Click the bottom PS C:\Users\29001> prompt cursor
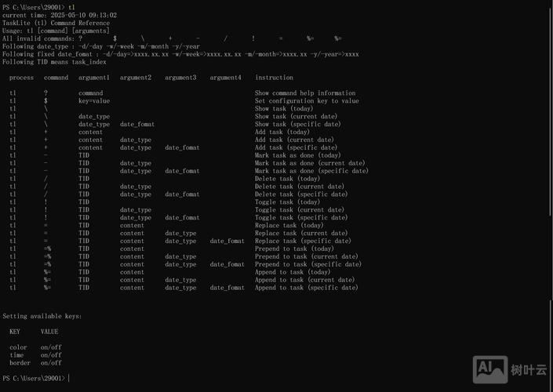The image size is (553, 392). pos(68,379)
